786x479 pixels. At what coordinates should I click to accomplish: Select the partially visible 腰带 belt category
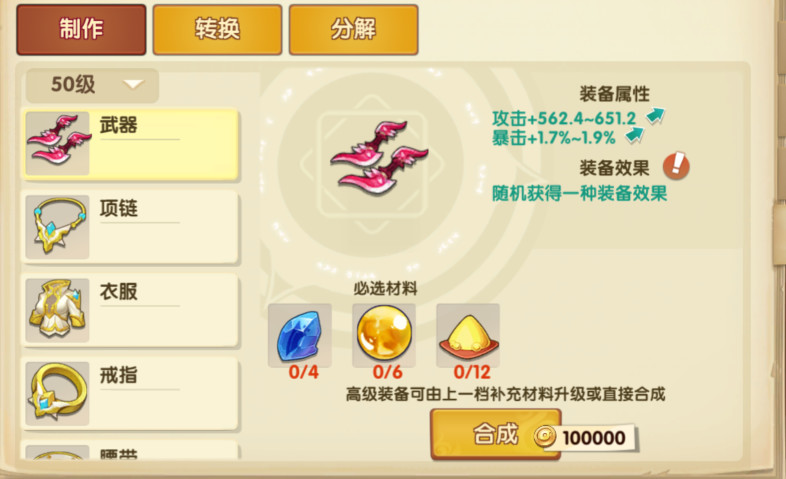pos(130,451)
